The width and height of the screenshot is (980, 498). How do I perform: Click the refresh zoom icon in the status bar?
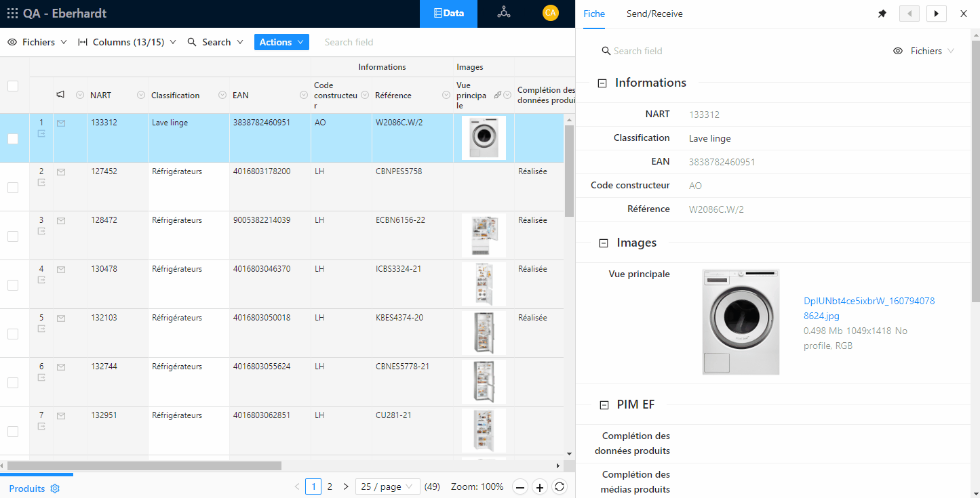560,486
